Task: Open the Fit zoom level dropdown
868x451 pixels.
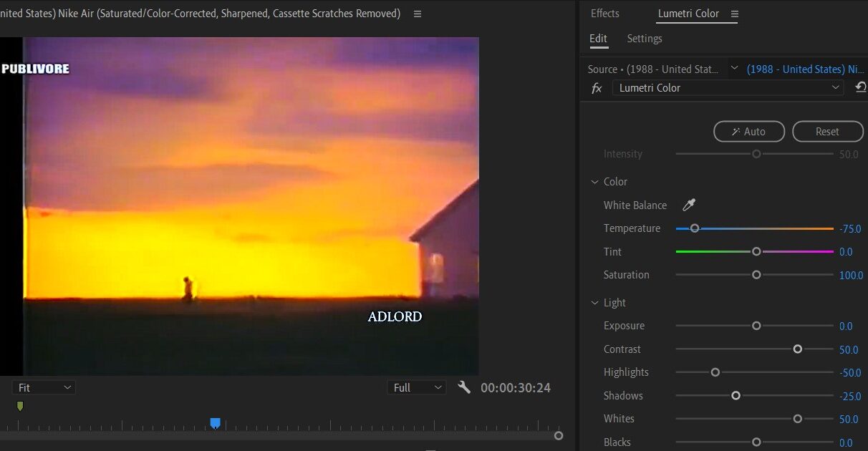Action: tap(44, 387)
